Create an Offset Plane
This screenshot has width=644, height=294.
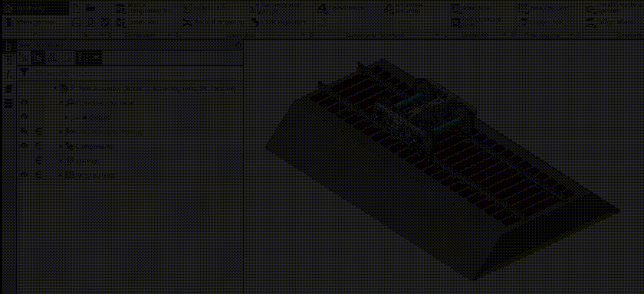609,23
